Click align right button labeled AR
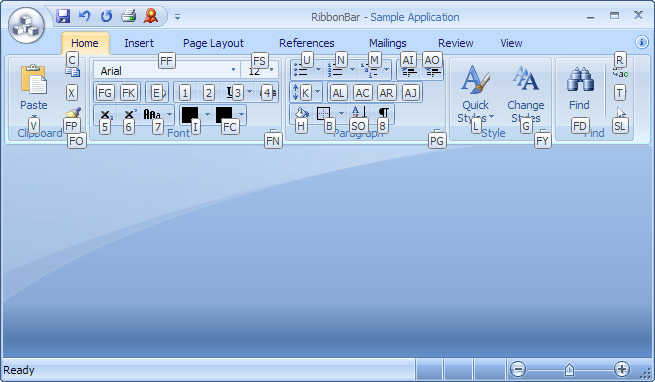This screenshot has height=382, width=655. [386, 92]
